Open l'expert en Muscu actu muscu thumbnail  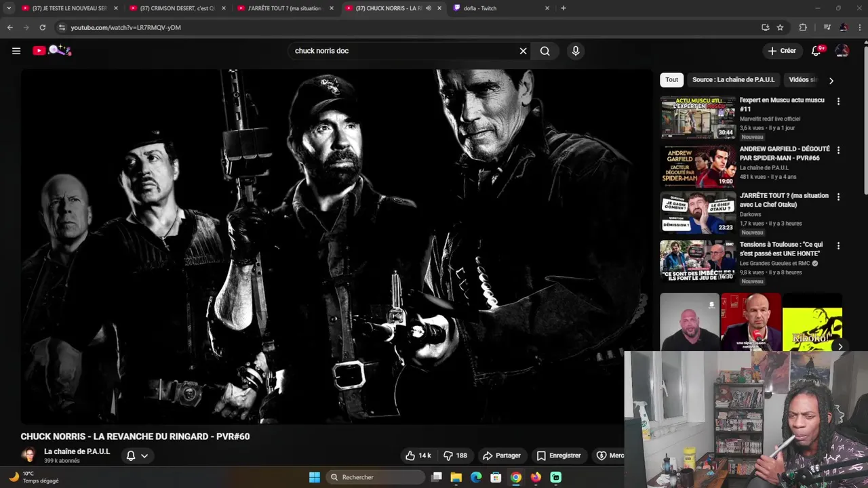click(698, 117)
